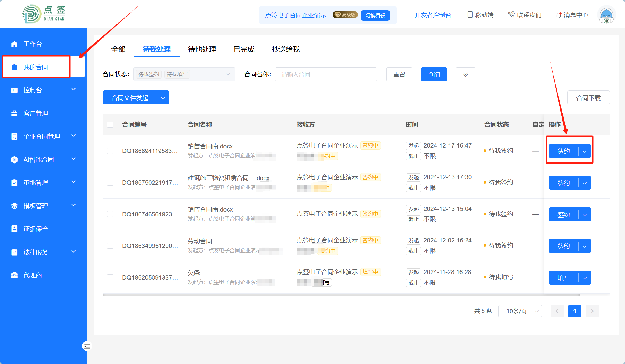The image size is (625, 364).
Task: Click 合同文件发起 button
Action: 130,98
